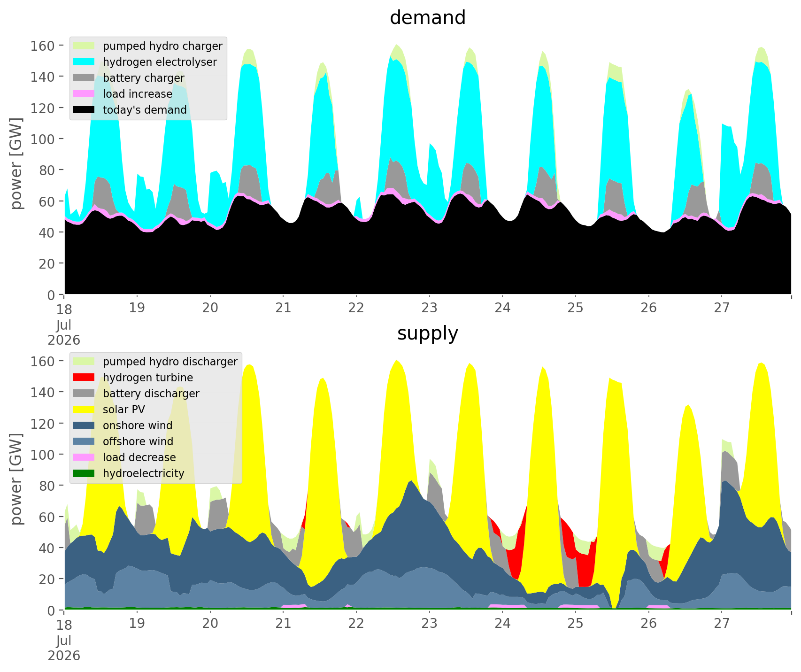The image size is (801, 672).
Task: Select the "battery charger" legend label
Action: coord(144,78)
